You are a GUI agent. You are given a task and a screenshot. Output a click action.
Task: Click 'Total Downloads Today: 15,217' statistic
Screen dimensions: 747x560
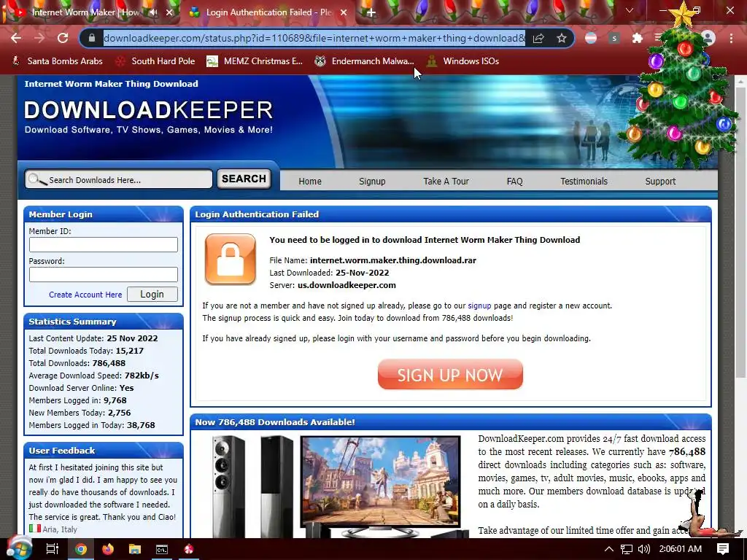(86, 351)
